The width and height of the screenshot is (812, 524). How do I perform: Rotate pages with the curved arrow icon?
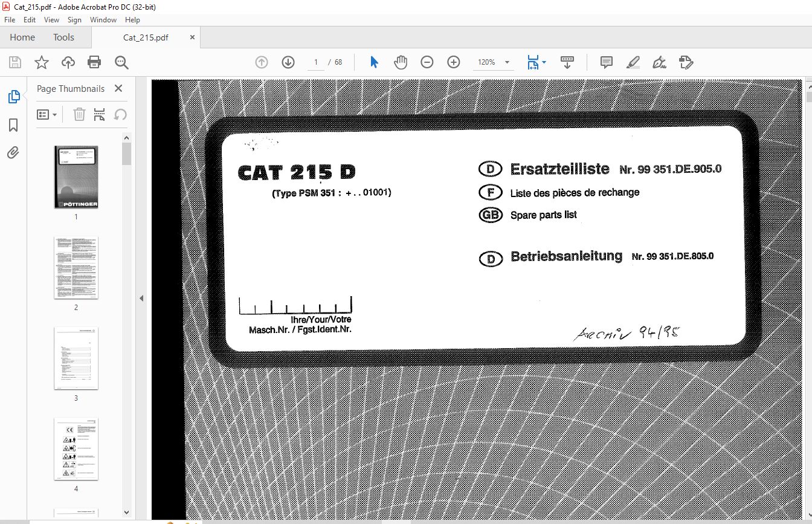[x=120, y=114]
